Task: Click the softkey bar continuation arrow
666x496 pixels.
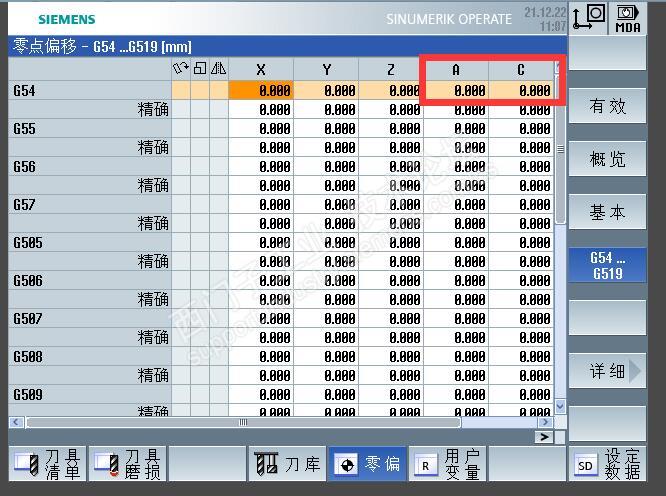Action: point(544,437)
